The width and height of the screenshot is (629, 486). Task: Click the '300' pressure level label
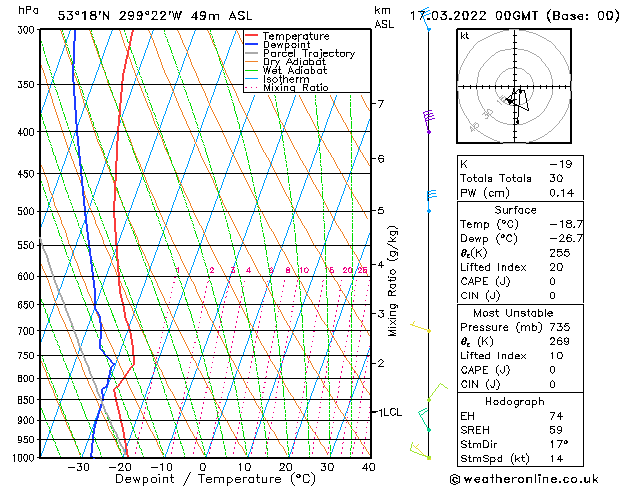coord(28,30)
